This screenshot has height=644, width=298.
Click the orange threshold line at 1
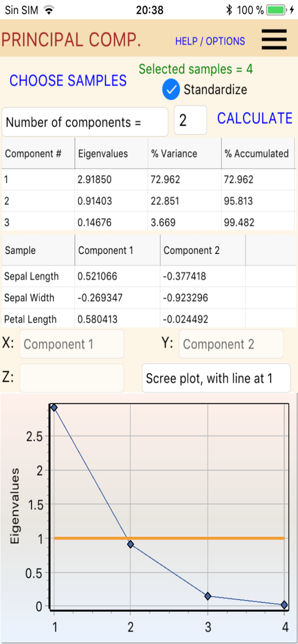pyautogui.click(x=169, y=538)
